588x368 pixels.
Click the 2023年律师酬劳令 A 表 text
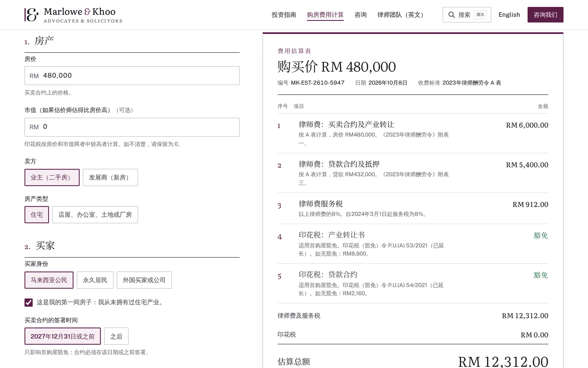[x=472, y=83]
